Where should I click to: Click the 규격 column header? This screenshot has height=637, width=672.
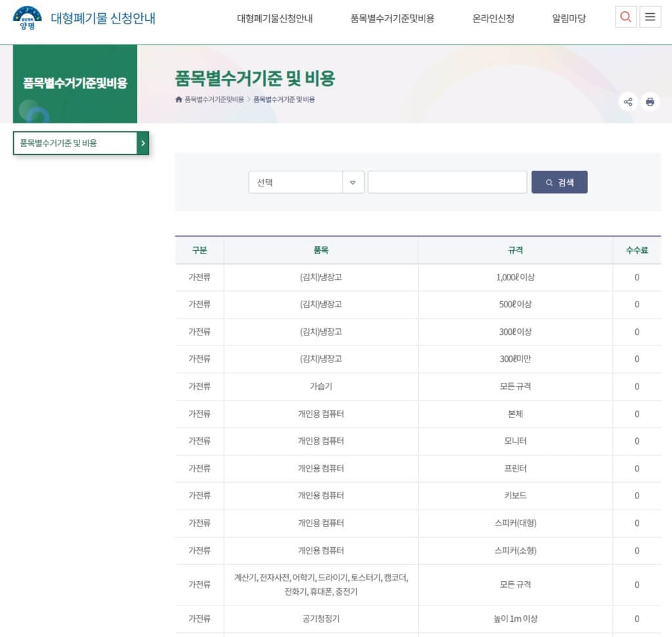pos(515,250)
